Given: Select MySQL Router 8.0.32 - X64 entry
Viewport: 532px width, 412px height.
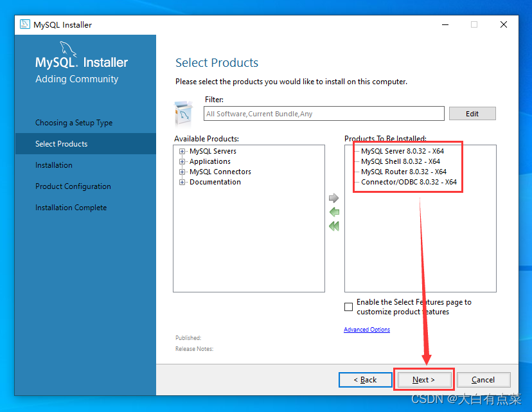Looking at the screenshot, I should (403, 172).
